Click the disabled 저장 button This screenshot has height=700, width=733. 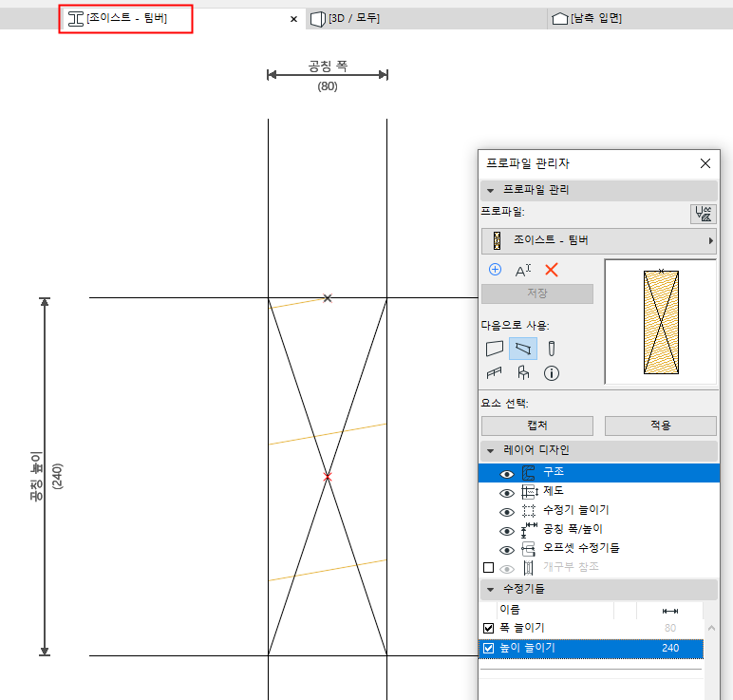click(x=537, y=293)
